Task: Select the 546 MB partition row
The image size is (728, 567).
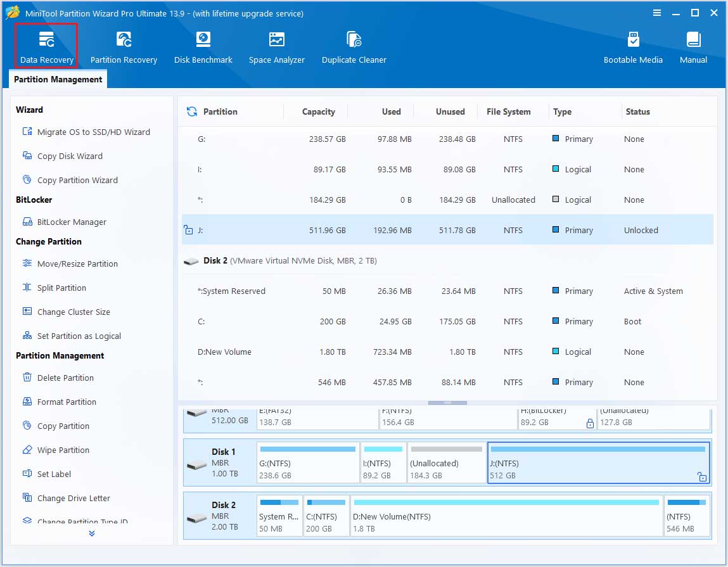Action: coord(447,382)
